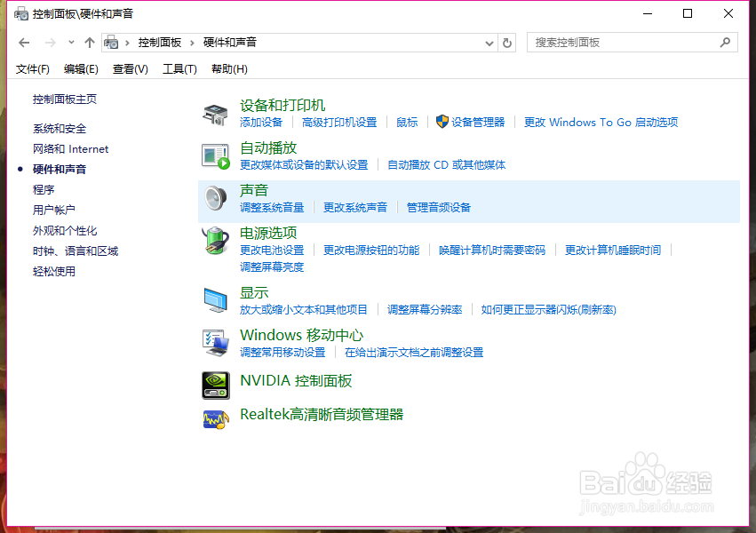Launch NVIDIA 控制面板 from its icon

point(214,382)
